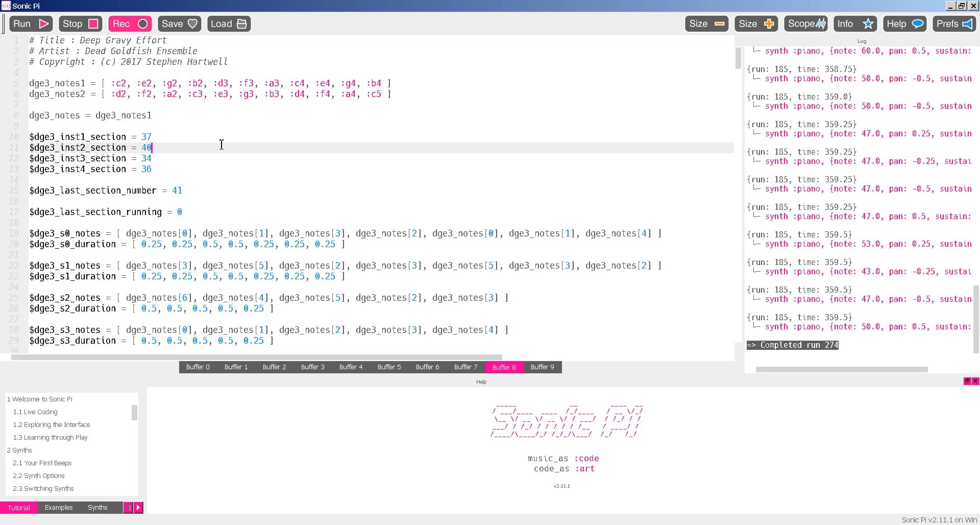Switch to Buffer 9
980x525 pixels.
point(543,367)
